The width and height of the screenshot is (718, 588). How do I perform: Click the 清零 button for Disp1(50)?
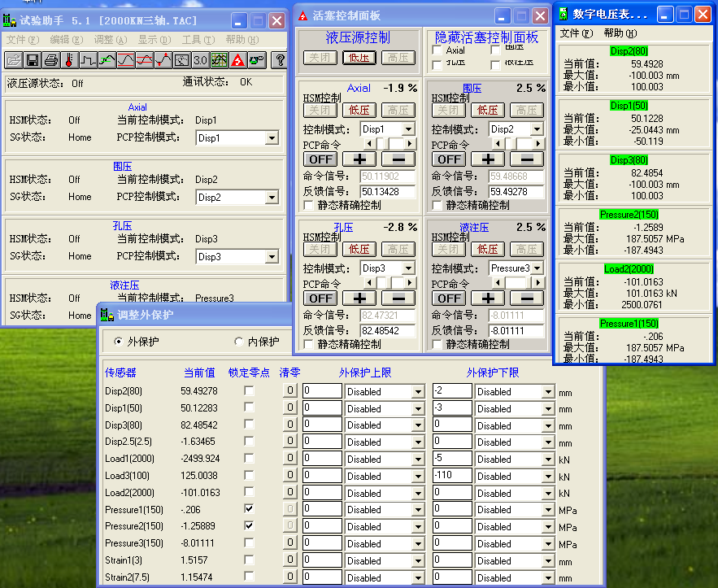click(289, 407)
